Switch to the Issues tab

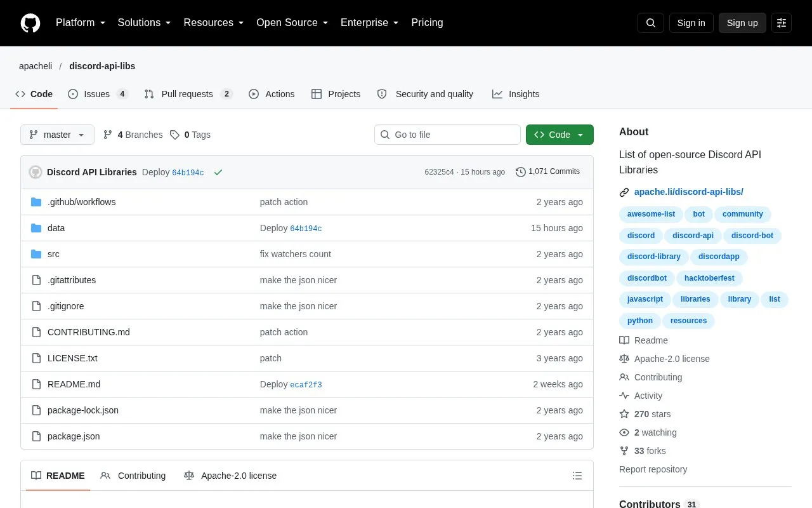(98, 94)
